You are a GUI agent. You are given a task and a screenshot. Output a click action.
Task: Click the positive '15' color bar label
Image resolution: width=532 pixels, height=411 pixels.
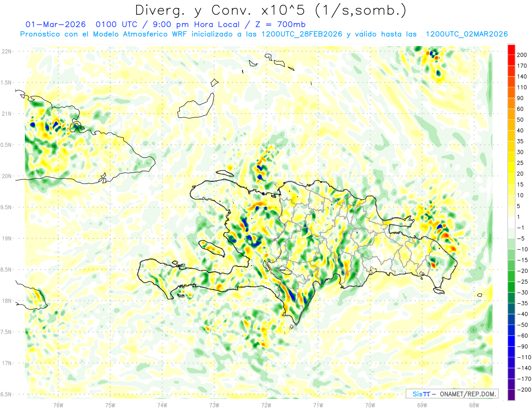[521, 184]
